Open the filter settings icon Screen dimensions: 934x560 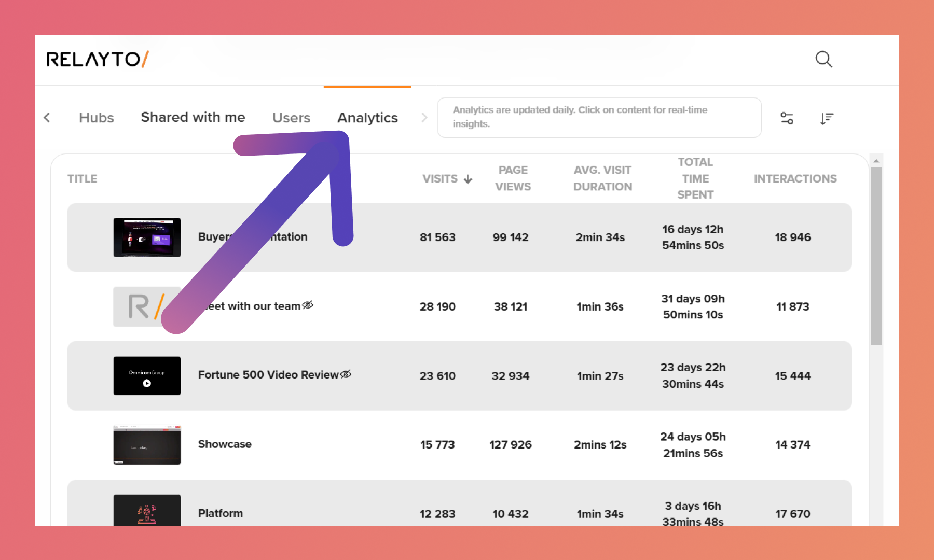pyautogui.click(x=787, y=118)
